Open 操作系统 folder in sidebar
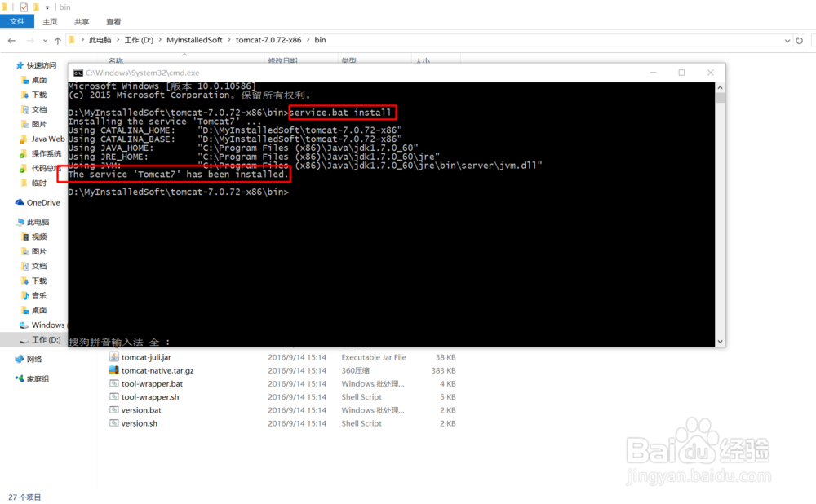Viewport: 816px width, 504px height. tap(47, 153)
